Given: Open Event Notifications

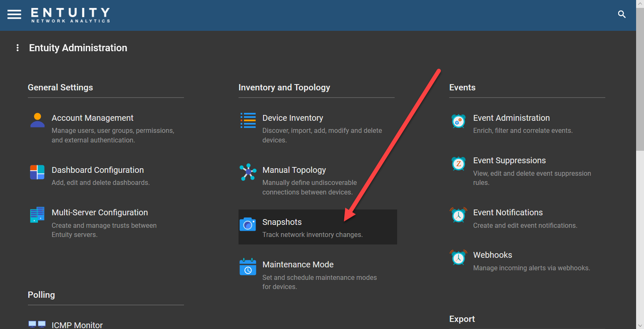Looking at the screenshot, I should point(508,212).
